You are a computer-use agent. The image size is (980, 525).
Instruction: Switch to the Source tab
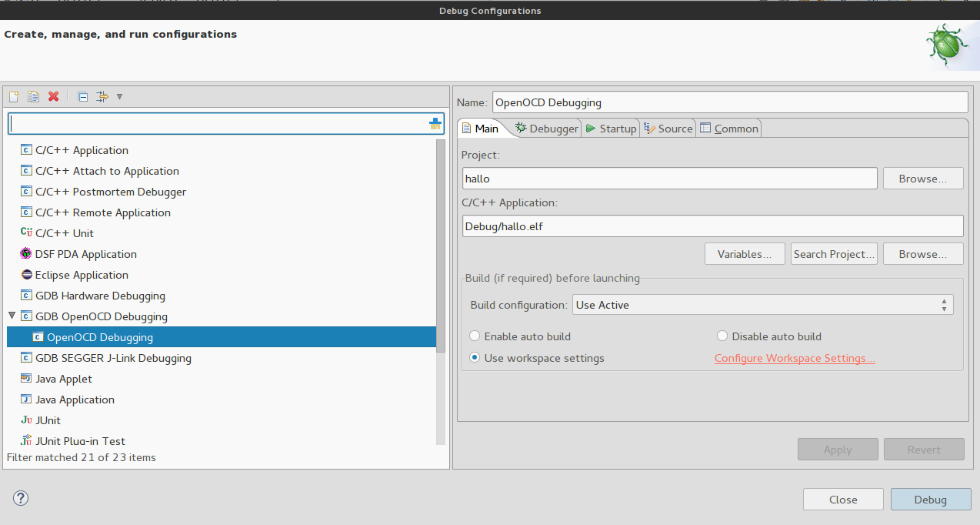668,129
